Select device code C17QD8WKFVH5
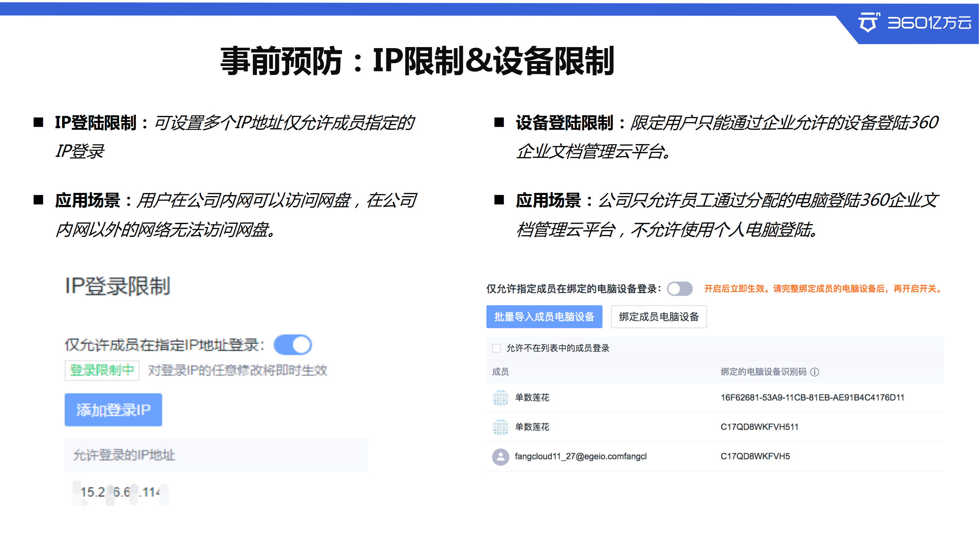Viewport: 980px width, 551px height. pyautogui.click(x=755, y=456)
